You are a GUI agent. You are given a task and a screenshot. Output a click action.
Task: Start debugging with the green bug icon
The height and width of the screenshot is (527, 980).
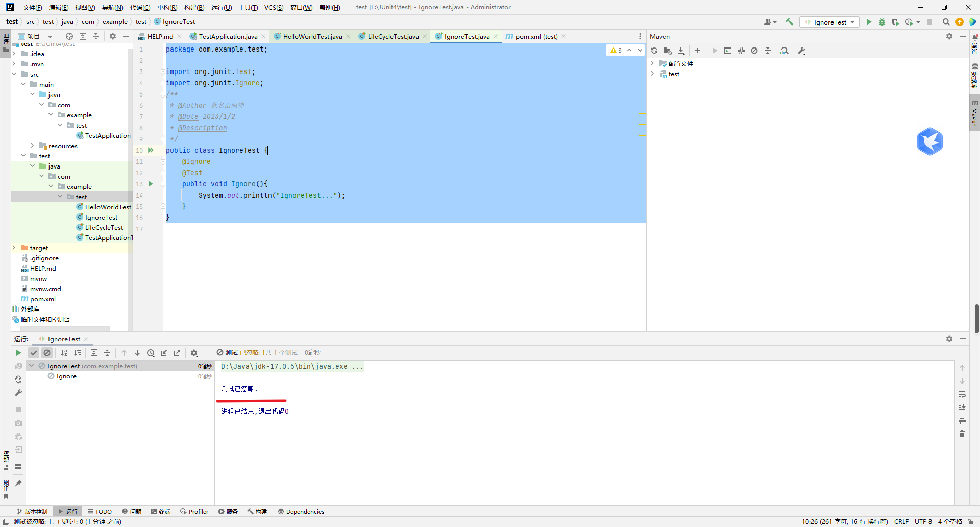[x=882, y=22]
